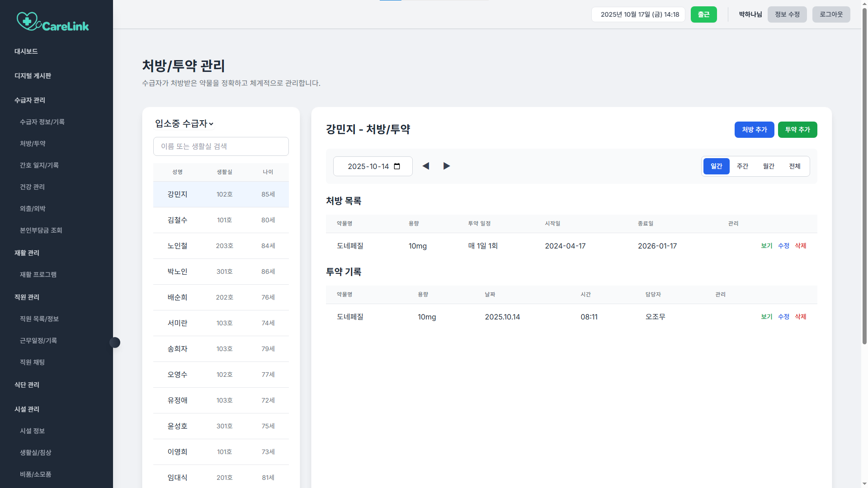
Task: Open 건강 관리 sidebar item
Action: coord(32,187)
